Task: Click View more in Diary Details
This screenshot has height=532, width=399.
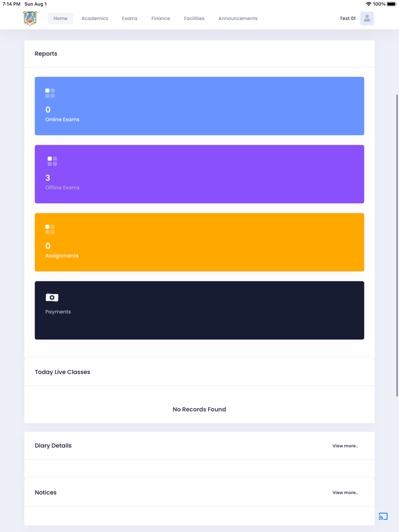Action: coord(345,446)
